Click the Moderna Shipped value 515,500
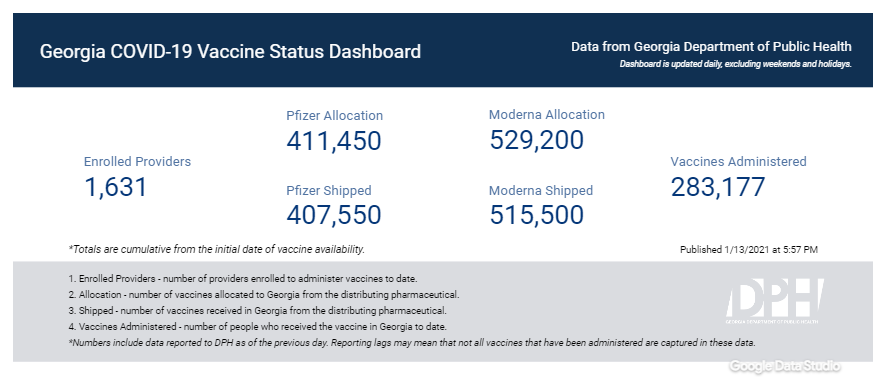 click(x=537, y=214)
